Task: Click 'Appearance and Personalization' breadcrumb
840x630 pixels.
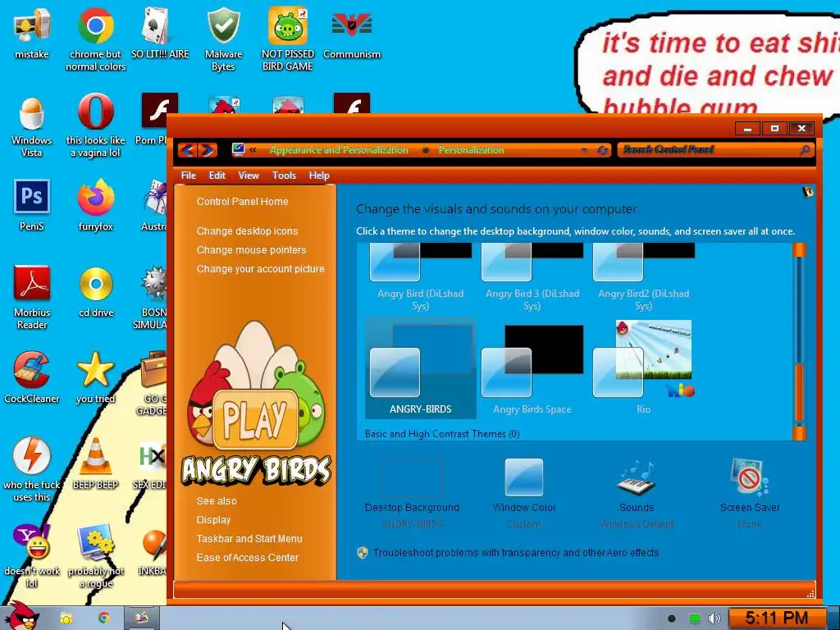Action: pyautogui.click(x=339, y=150)
